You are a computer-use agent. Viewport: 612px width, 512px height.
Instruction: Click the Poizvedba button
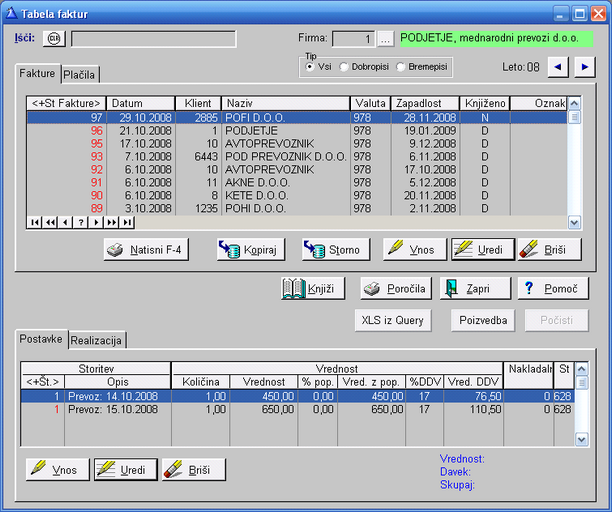point(483,320)
